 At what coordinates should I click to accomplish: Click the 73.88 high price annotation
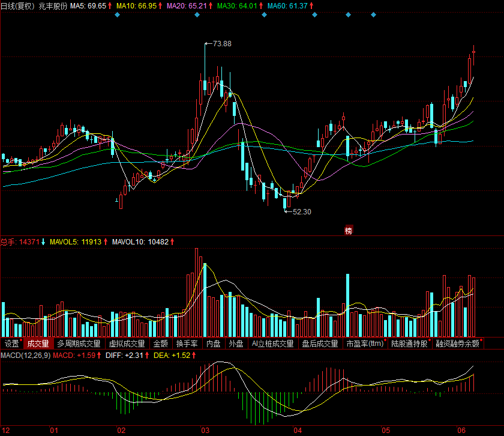coord(222,43)
